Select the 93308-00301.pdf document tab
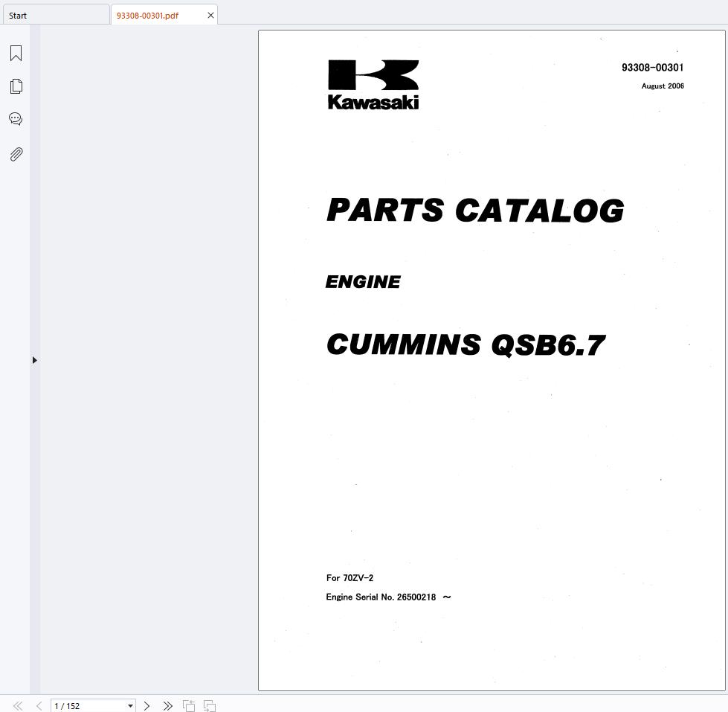The width and height of the screenshot is (728, 712). [149, 15]
